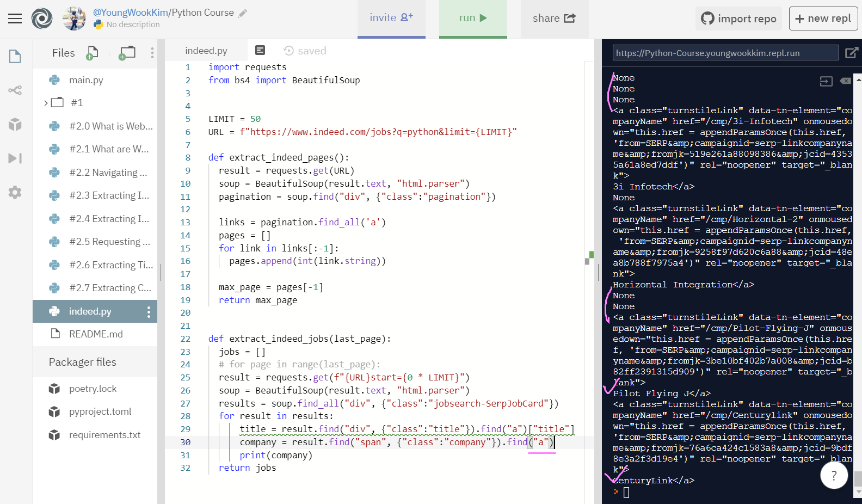Click '3i Infotech</a>' in console output
This screenshot has width=862, height=504.
654,187
